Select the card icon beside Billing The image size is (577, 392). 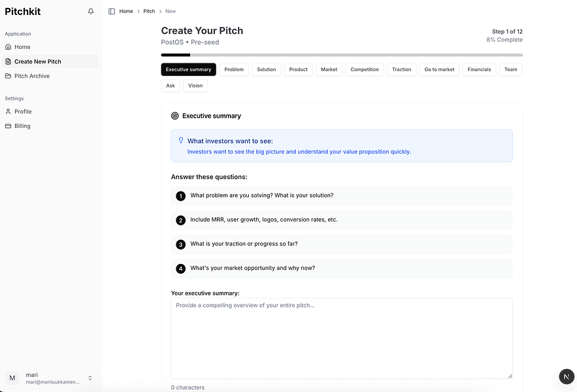tap(7, 125)
